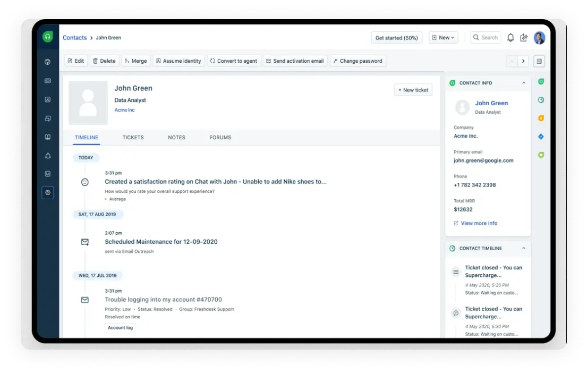
Task: Open the Admin settings gear icon
Action: (x=47, y=192)
